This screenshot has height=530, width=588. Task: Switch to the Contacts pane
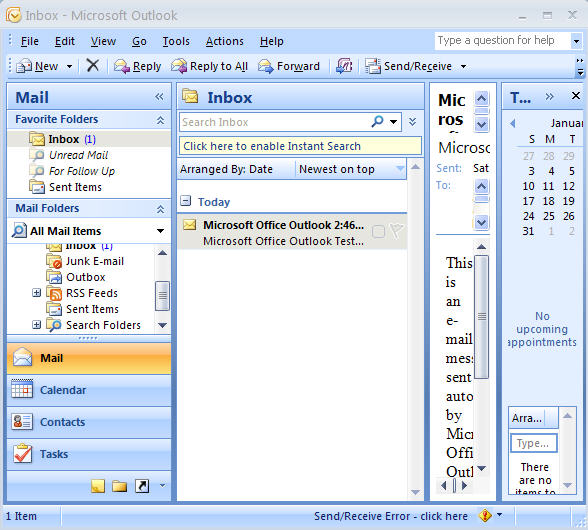tap(89, 422)
